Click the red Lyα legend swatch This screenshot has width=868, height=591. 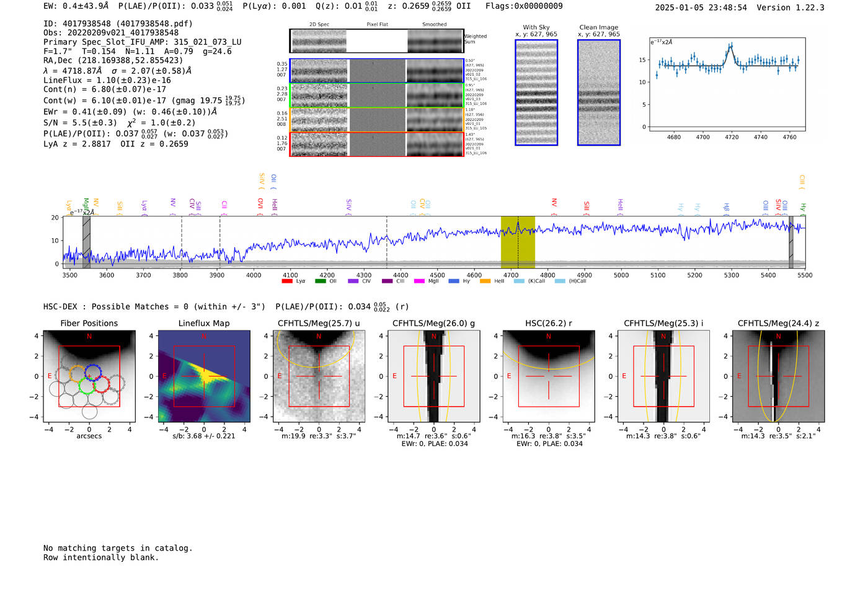point(287,281)
